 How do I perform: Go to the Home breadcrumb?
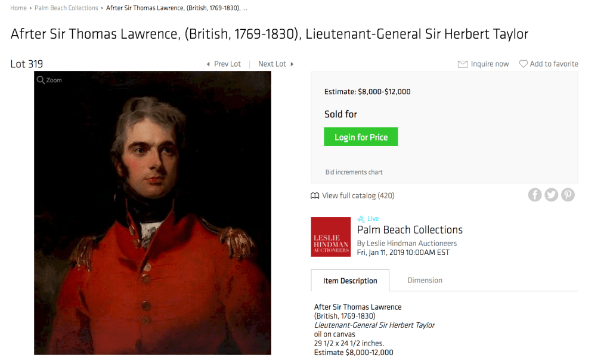tap(18, 8)
